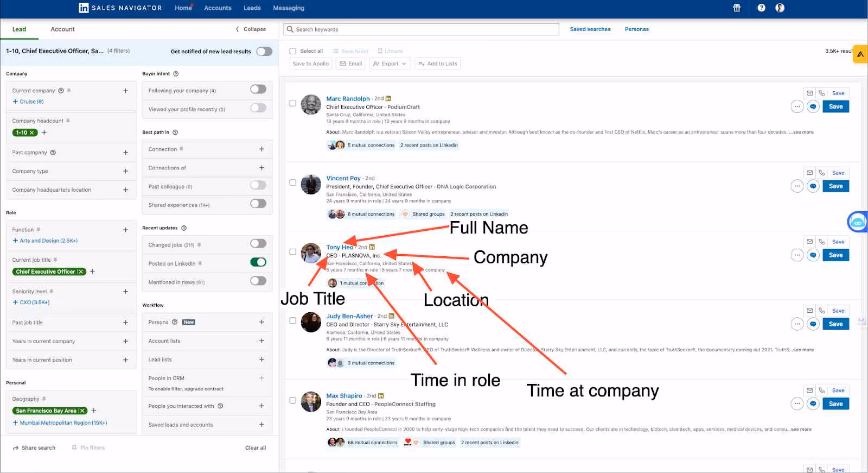Open more options for Tony Heo
Image resolution: width=868 pixels, height=473 pixels.
(x=797, y=255)
